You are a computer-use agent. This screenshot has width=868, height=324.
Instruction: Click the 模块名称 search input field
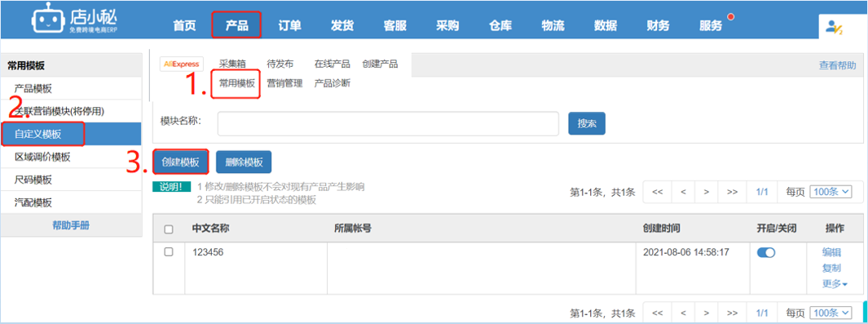pyautogui.click(x=388, y=123)
